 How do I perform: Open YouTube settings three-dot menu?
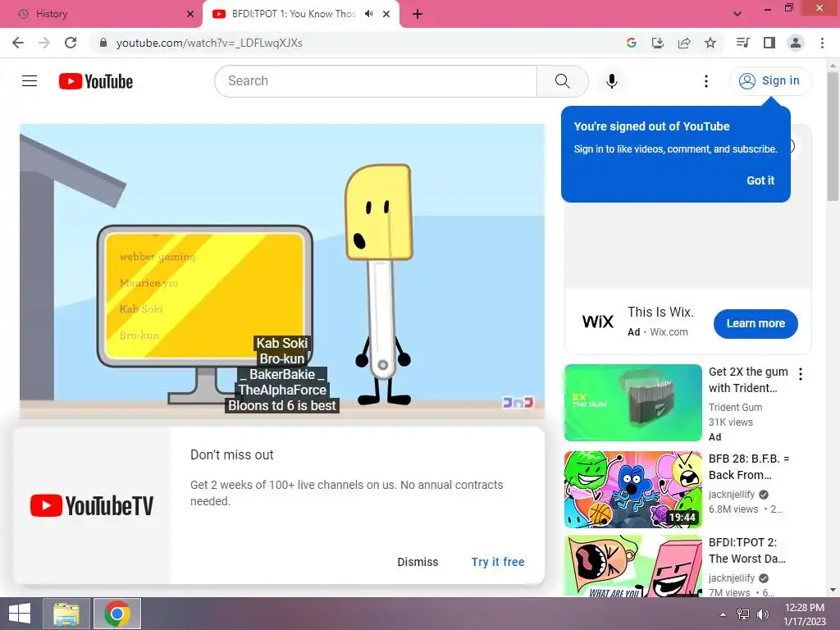(706, 81)
